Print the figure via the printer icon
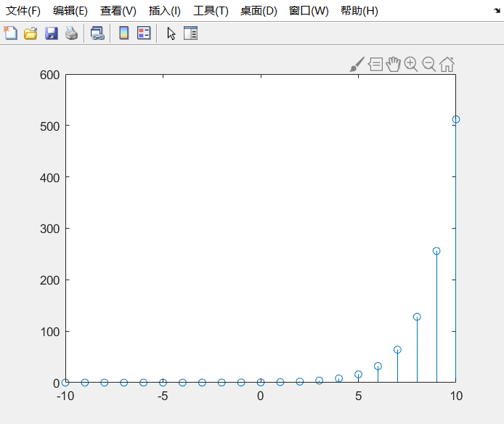The height and width of the screenshot is (424, 504). point(71,33)
